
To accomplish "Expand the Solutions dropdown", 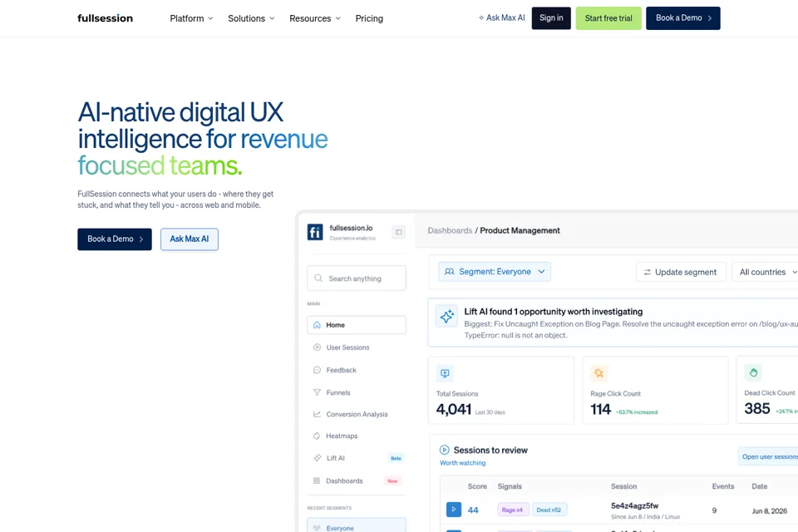I will pos(251,18).
